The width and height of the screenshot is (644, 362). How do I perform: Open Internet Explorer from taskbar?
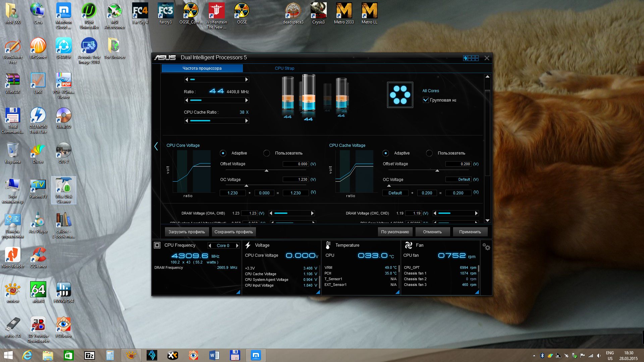coord(27,355)
